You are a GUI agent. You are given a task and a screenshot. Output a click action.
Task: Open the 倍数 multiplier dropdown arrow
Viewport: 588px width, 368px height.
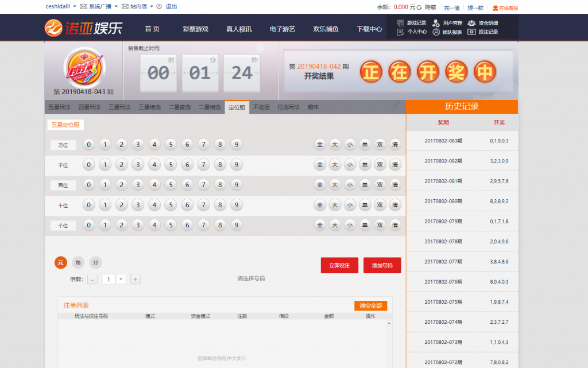tap(121, 280)
